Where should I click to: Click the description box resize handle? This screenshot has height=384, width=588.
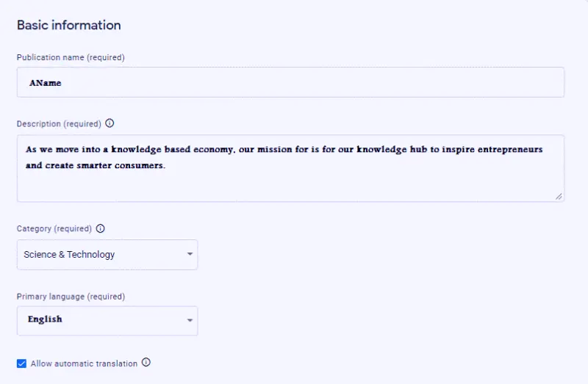[559, 196]
